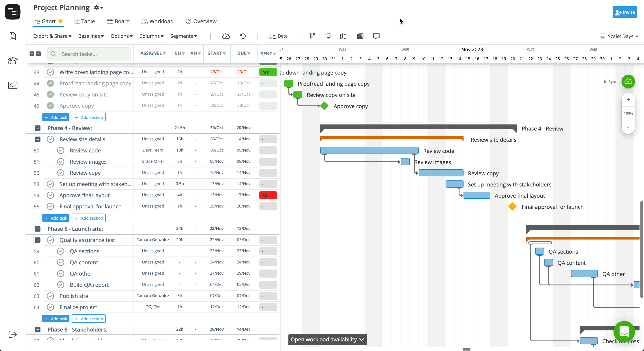Click the Open workload availability button
The image size is (644, 351).
[x=327, y=339]
